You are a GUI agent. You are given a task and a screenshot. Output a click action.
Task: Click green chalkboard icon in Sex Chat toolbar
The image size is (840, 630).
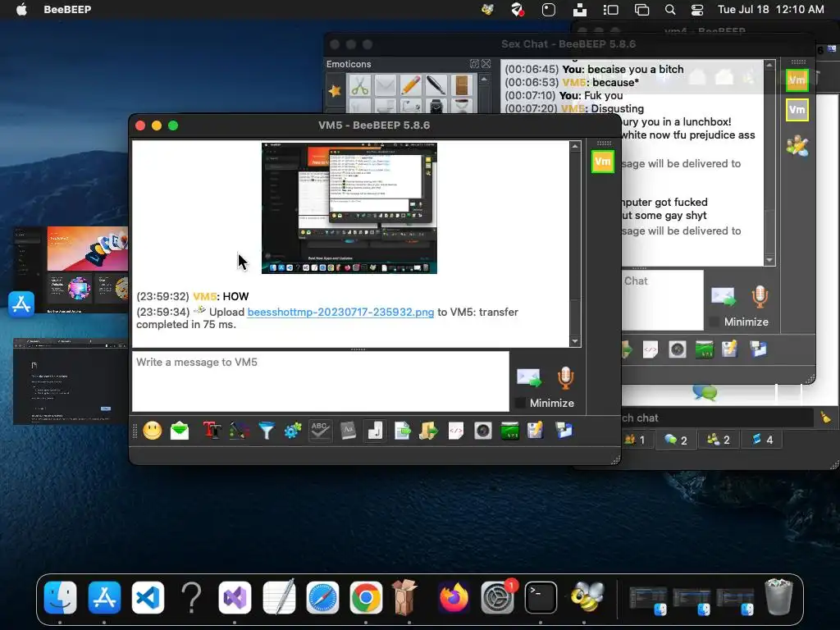(705, 349)
